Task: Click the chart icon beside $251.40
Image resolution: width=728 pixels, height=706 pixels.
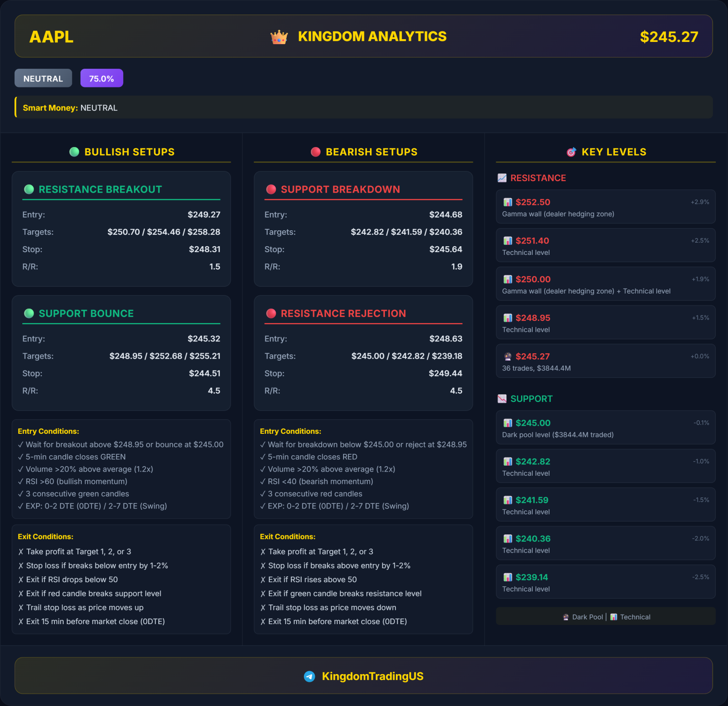Action: coord(508,241)
